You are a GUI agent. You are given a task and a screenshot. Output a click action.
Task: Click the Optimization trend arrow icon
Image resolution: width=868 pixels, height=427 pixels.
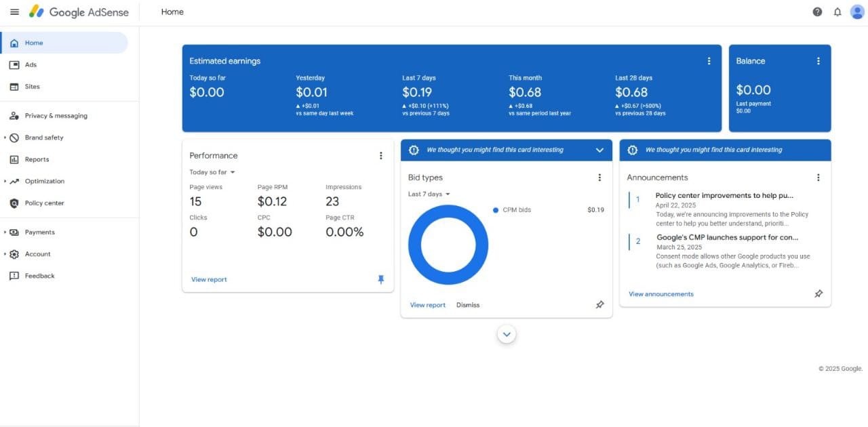tap(14, 181)
